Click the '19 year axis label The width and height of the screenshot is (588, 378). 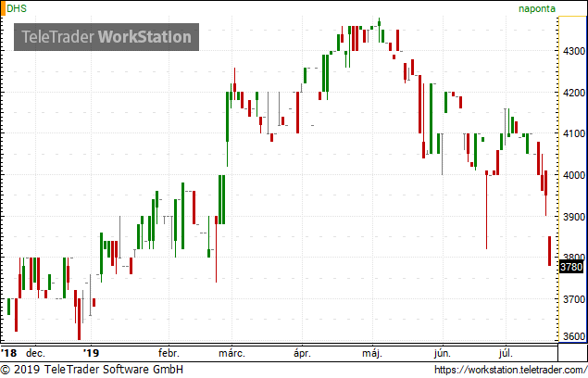pyautogui.click(x=91, y=353)
